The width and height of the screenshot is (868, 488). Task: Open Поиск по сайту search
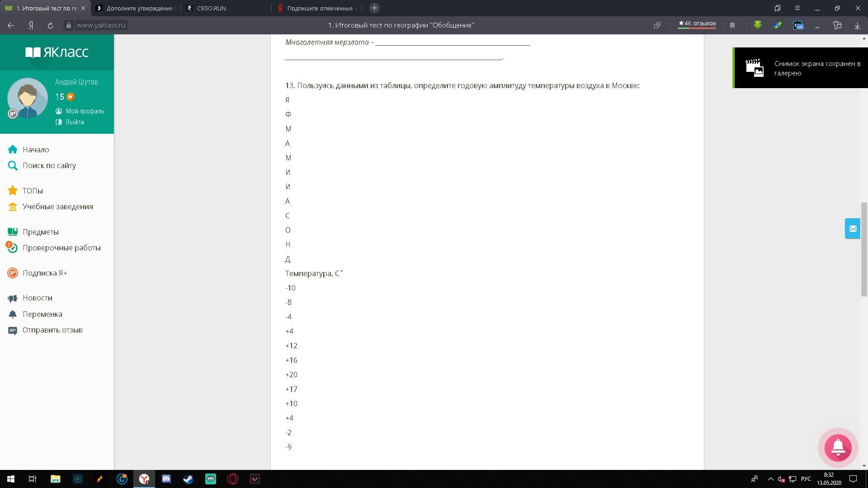pos(49,165)
